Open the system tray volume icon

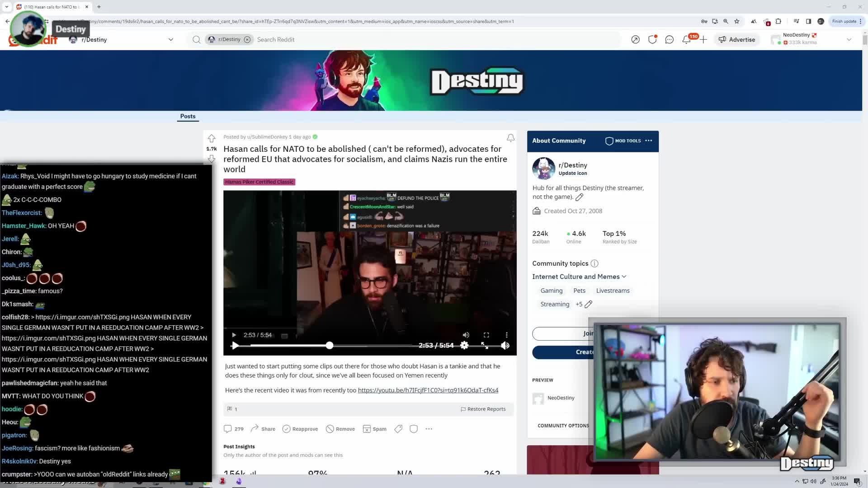[814, 481]
